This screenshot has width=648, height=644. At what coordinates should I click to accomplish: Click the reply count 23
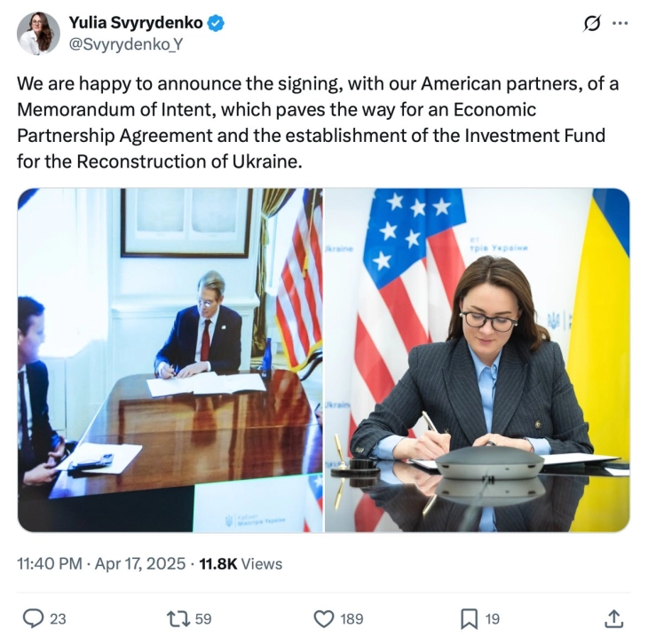pos(58,619)
